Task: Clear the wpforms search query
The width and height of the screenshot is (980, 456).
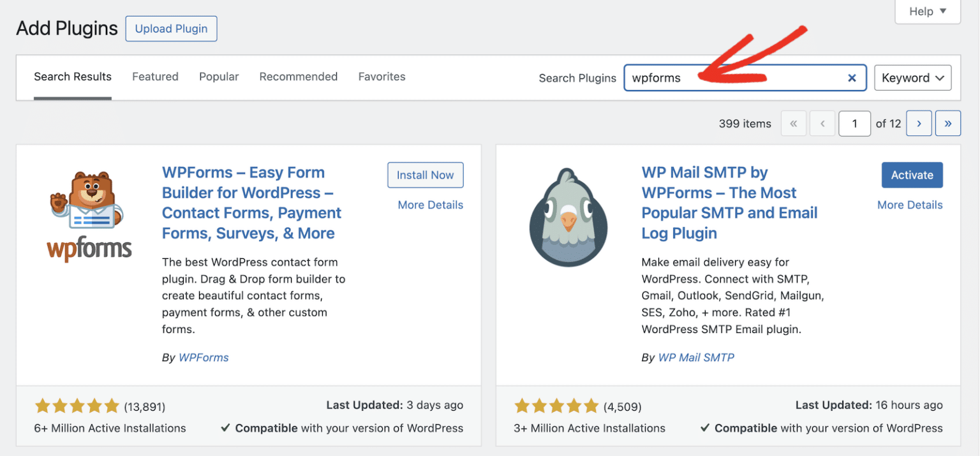Action: tap(852, 78)
